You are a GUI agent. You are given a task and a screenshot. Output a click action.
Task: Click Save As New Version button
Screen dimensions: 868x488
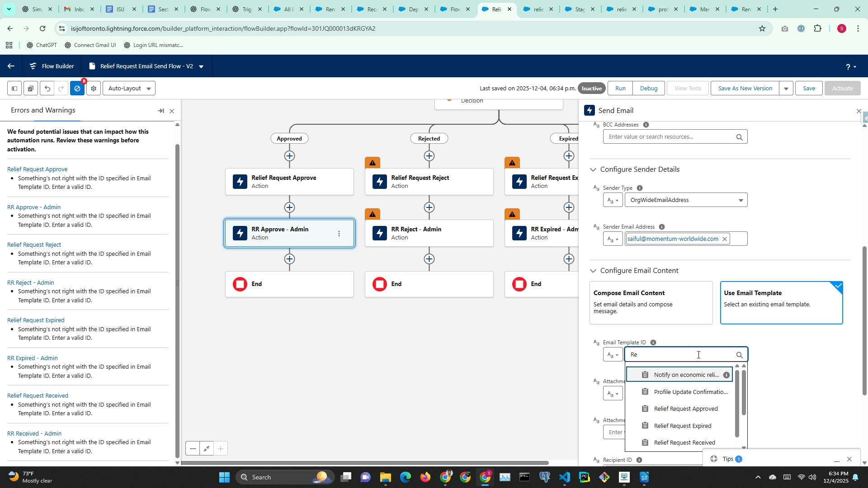[745, 89]
